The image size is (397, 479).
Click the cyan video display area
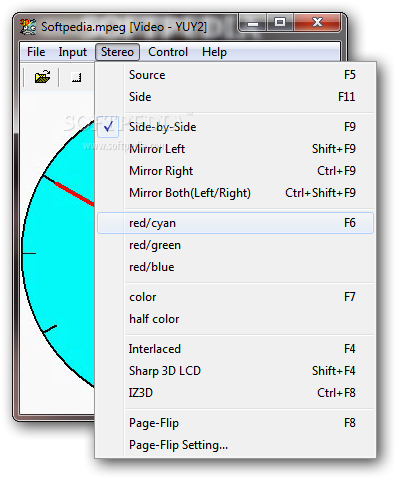[59, 253]
